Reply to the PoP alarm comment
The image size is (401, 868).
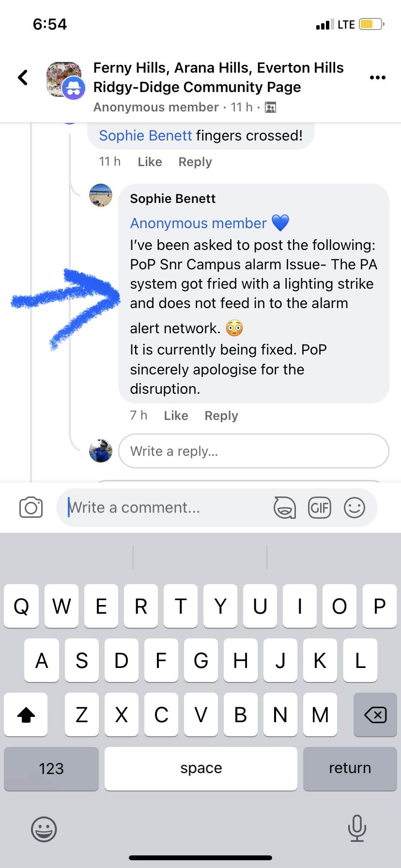tap(221, 416)
